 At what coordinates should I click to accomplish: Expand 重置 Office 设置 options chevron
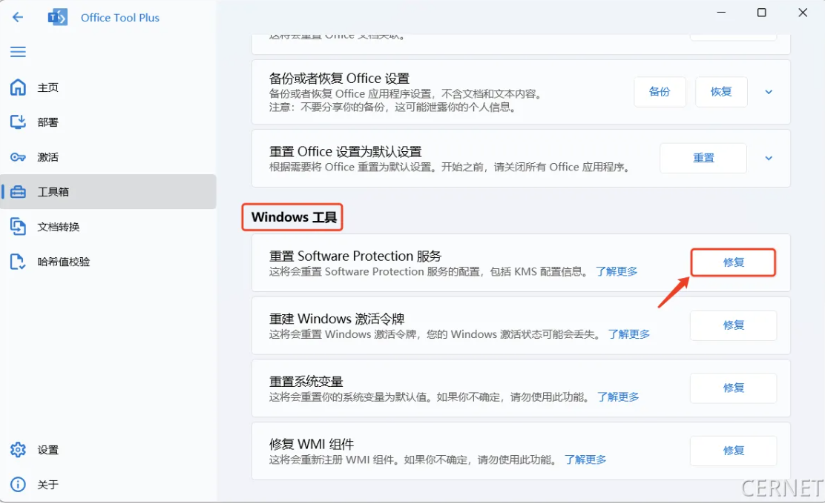(x=769, y=158)
